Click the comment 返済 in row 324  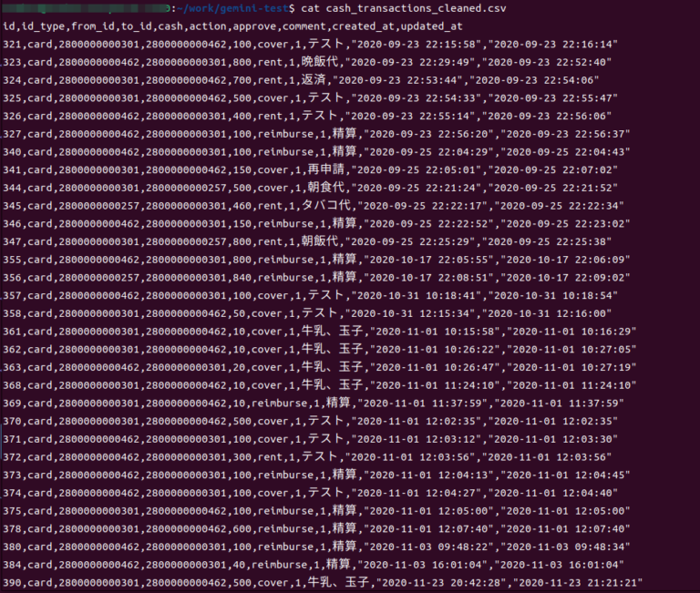click(314, 80)
